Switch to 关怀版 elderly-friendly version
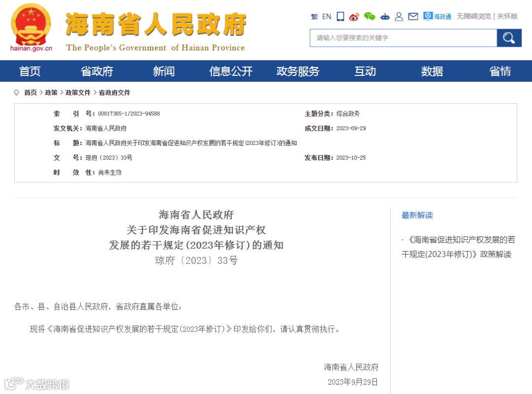The height and width of the screenshot is (394, 532). pos(507,16)
